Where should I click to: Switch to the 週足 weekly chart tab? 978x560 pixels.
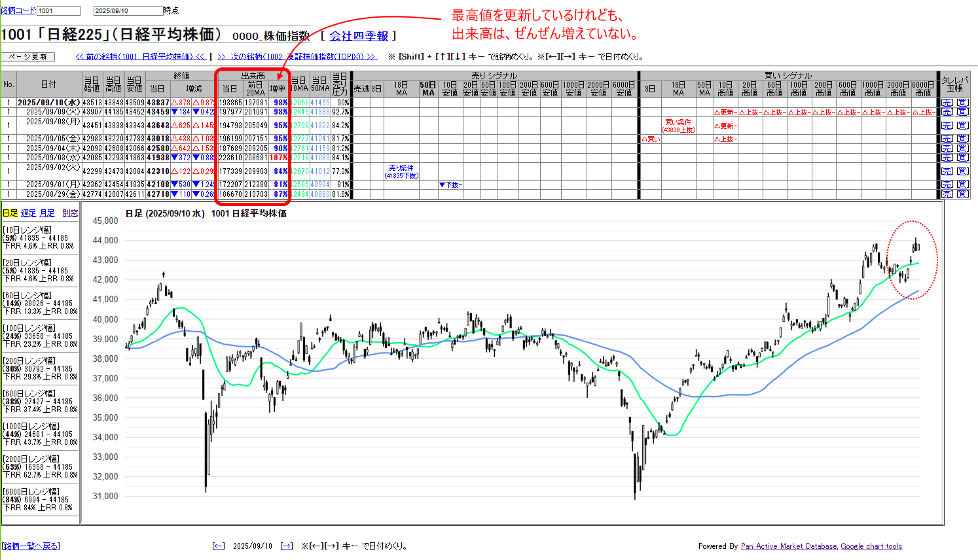click(28, 213)
